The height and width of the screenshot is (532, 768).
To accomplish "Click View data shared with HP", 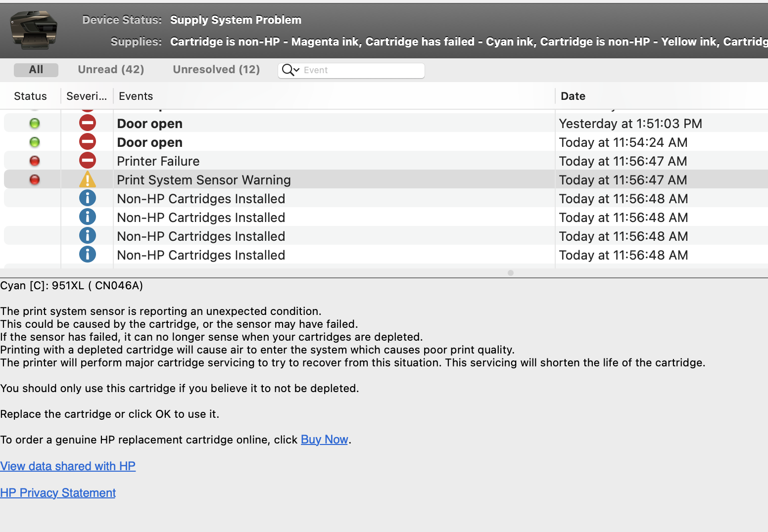I will [68, 466].
